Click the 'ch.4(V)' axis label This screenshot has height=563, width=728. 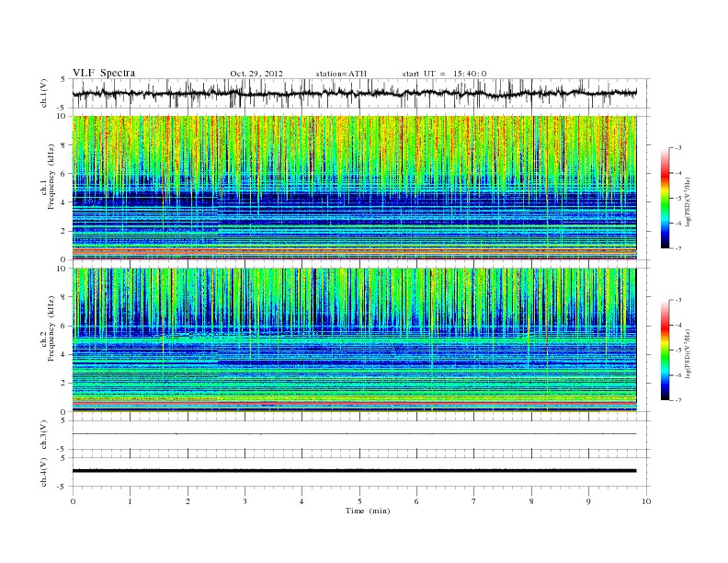(44, 472)
